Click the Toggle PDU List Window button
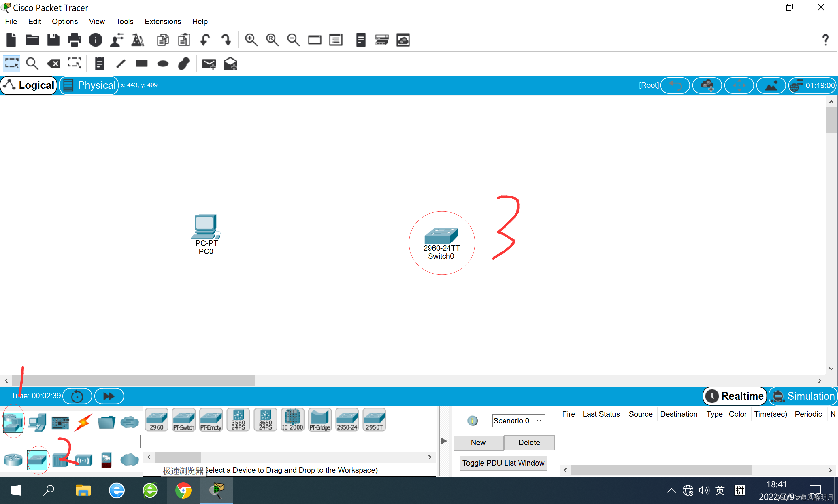Image resolution: width=838 pixels, height=504 pixels. click(503, 463)
